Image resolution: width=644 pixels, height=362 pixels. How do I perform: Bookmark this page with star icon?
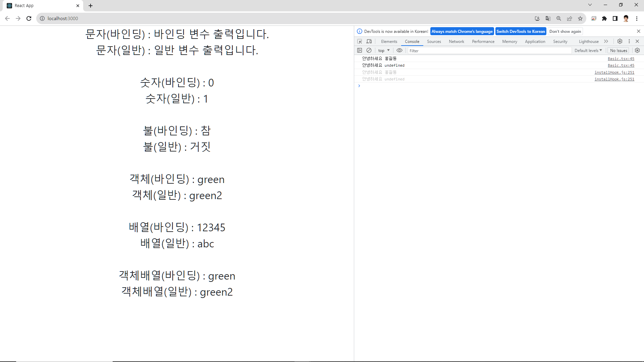[580, 18]
